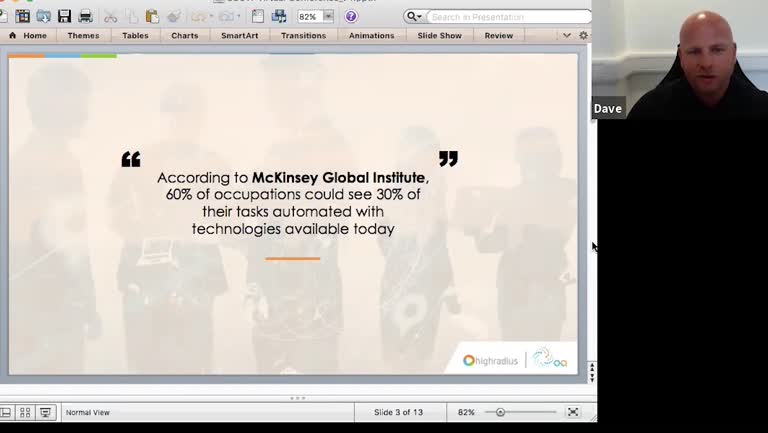The height and width of the screenshot is (433, 768).
Task: Open the Transitions ribbon tab
Action: coord(303,35)
